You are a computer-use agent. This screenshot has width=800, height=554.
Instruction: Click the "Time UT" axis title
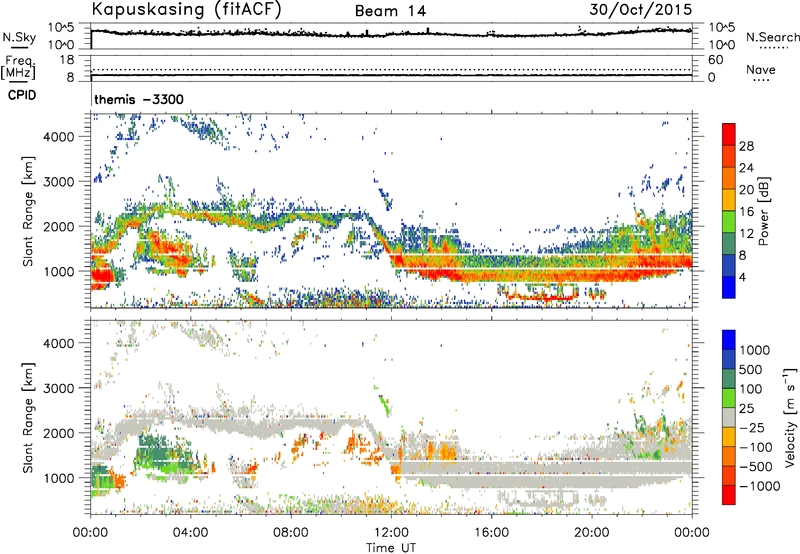[x=391, y=548]
